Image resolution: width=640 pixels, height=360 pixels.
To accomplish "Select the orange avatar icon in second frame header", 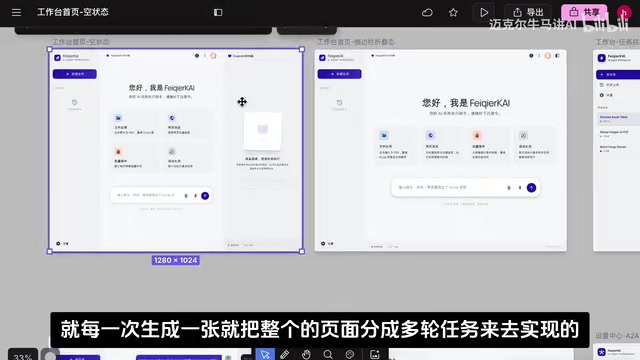I will tap(547, 56).
